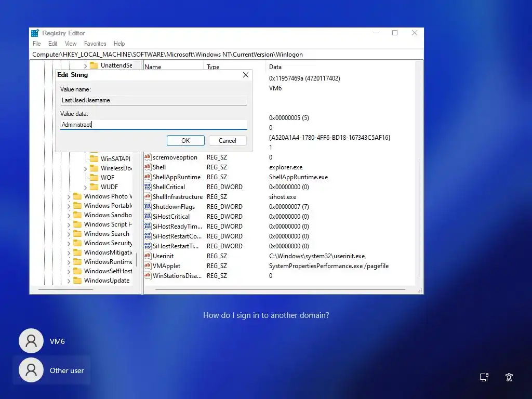This screenshot has width=532, height=399.
Task: Click the WUDF folder icon
Action: pos(94,187)
